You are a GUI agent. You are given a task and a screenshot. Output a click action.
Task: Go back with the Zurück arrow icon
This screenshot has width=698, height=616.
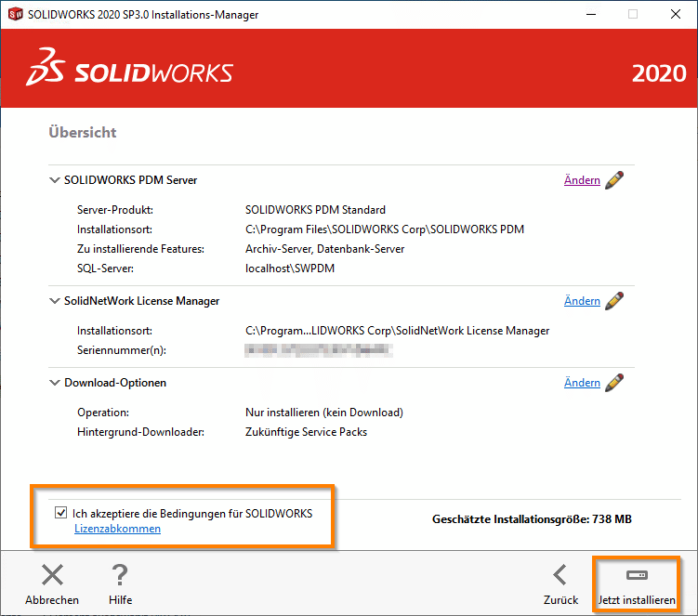(560, 575)
